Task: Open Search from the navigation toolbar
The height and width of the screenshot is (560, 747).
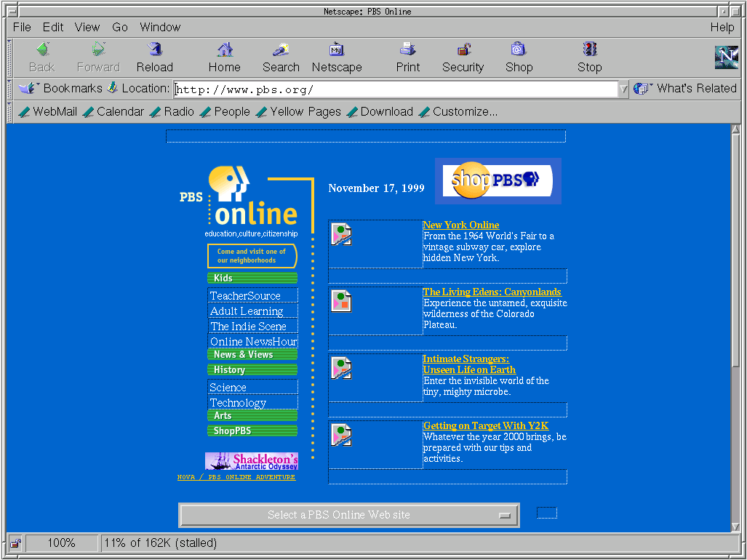Action: coord(281,50)
